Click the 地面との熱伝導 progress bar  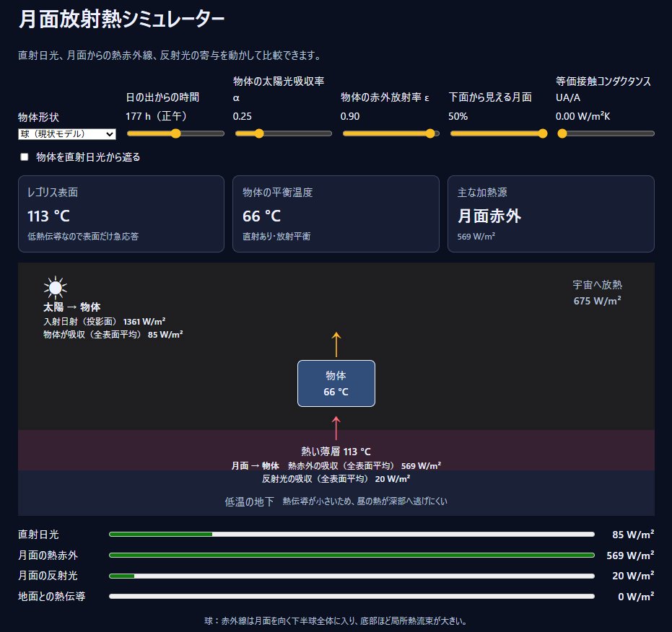tap(352, 597)
